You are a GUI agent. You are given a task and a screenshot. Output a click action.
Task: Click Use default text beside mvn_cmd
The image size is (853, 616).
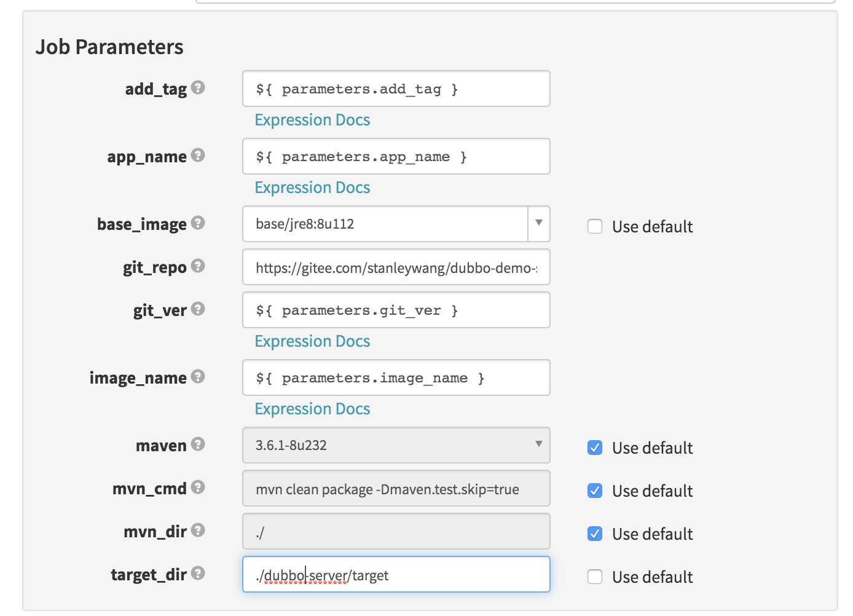[653, 491]
